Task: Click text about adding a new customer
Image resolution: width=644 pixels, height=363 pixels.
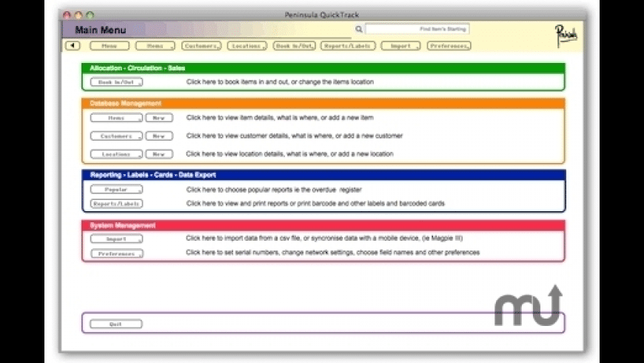Action: pos(295,136)
